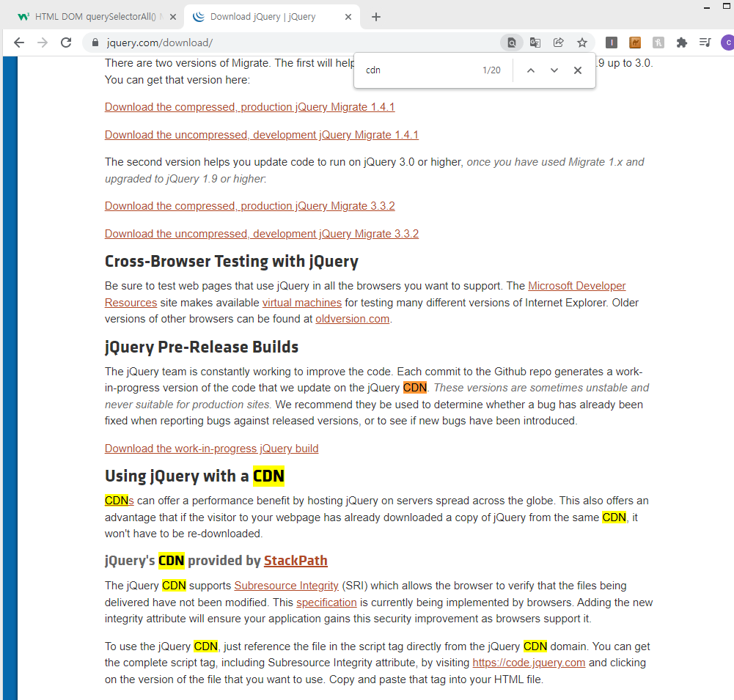The width and height of the screenshot is (734, 700).
Task: Click the find-in-page icon in the address bar
Action: click(512, 43)
